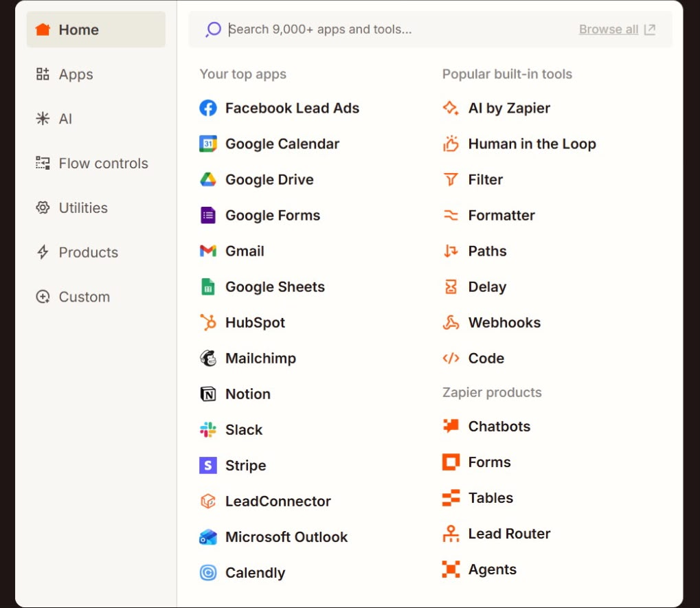Open the Home sidebar tab
Viewport: 700px width, 608px height.
click(x=96, y=30)
